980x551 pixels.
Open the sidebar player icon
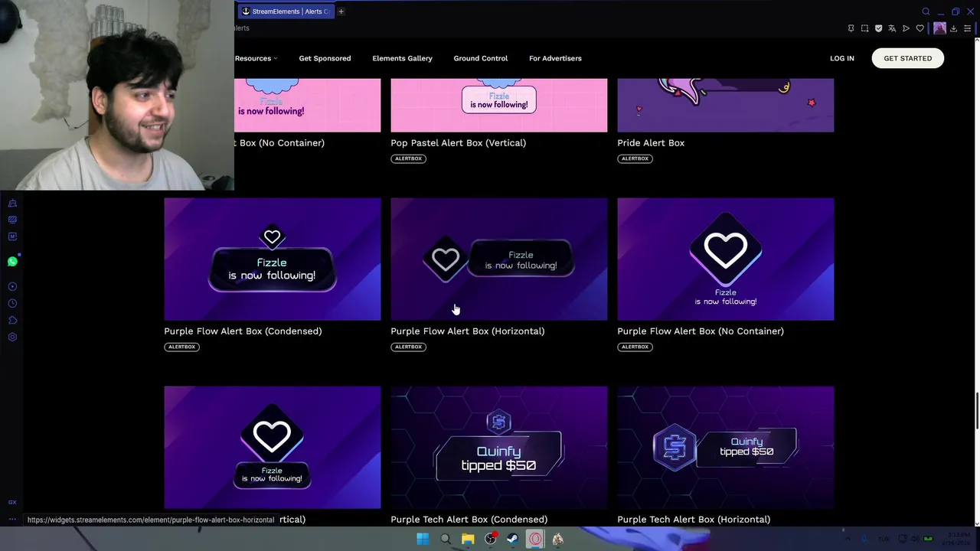click(12, 286)
